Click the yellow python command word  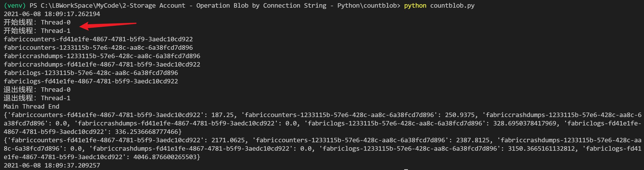point(415,5)
